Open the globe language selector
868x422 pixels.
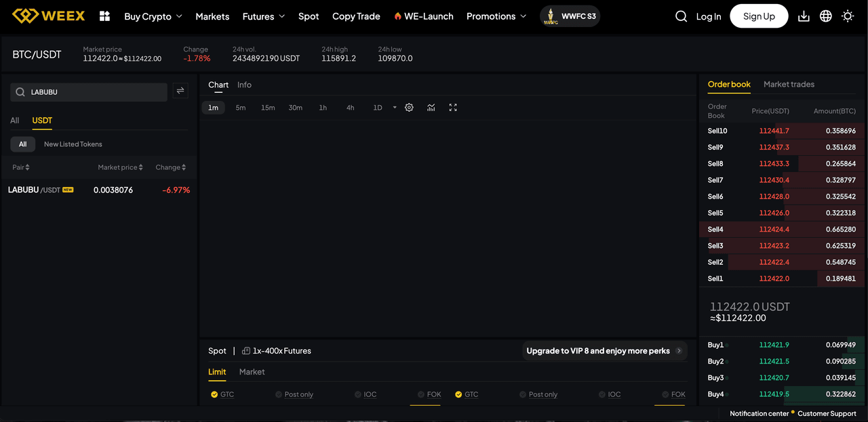click(825, 16)
